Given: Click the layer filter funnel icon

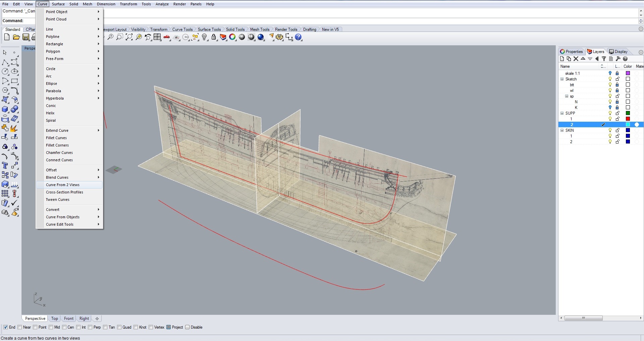Looking at the screenshot, I should (604, 59).
